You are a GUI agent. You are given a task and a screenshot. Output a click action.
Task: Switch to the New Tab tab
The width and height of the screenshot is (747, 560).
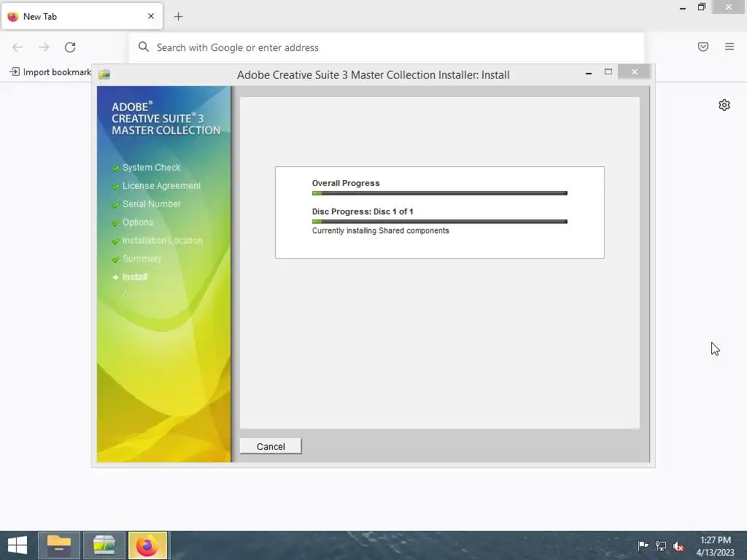82,17
